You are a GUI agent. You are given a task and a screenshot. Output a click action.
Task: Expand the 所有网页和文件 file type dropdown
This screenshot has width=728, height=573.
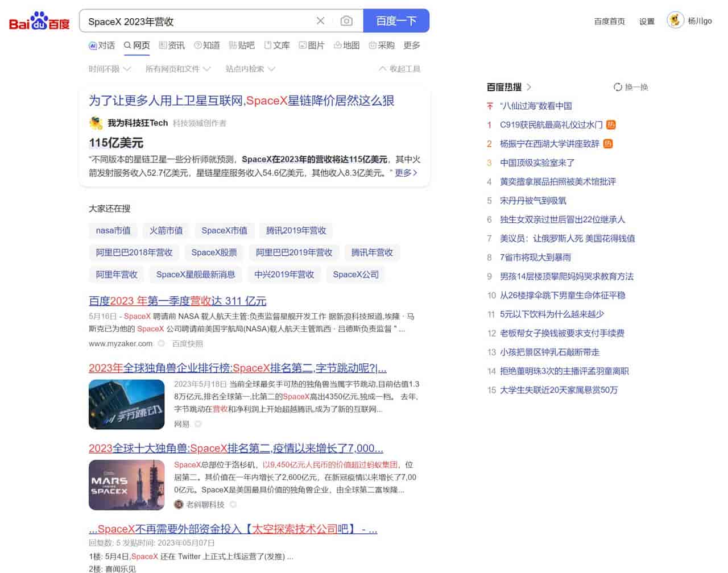point(177,68)
